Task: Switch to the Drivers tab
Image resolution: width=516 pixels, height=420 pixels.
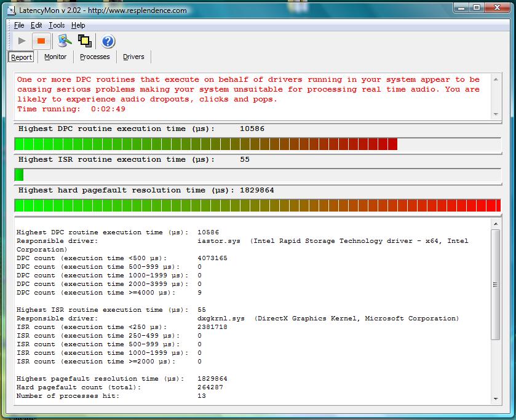Action: point(133,57)
